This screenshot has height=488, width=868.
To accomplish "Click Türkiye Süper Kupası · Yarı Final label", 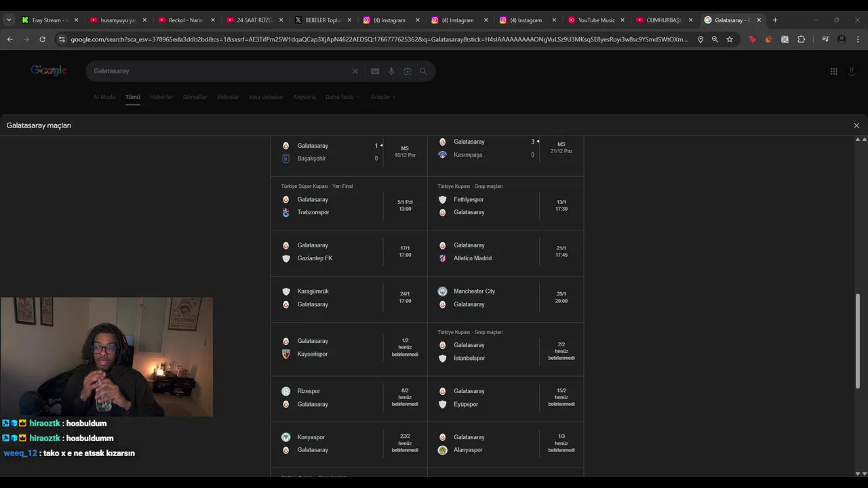I will point(317,186).
